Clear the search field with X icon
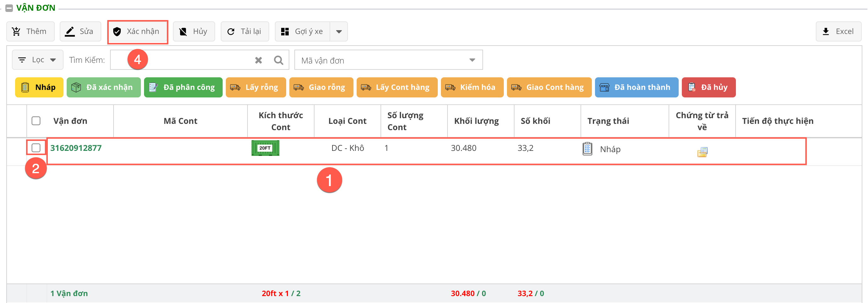 click(259, 60)
